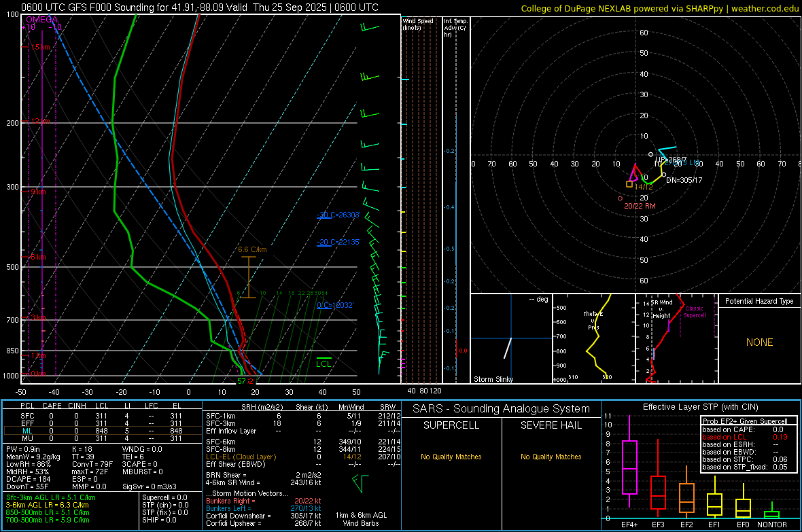Click the topmost green wind barb beside the Skew-T

click(x=370, y=27)
